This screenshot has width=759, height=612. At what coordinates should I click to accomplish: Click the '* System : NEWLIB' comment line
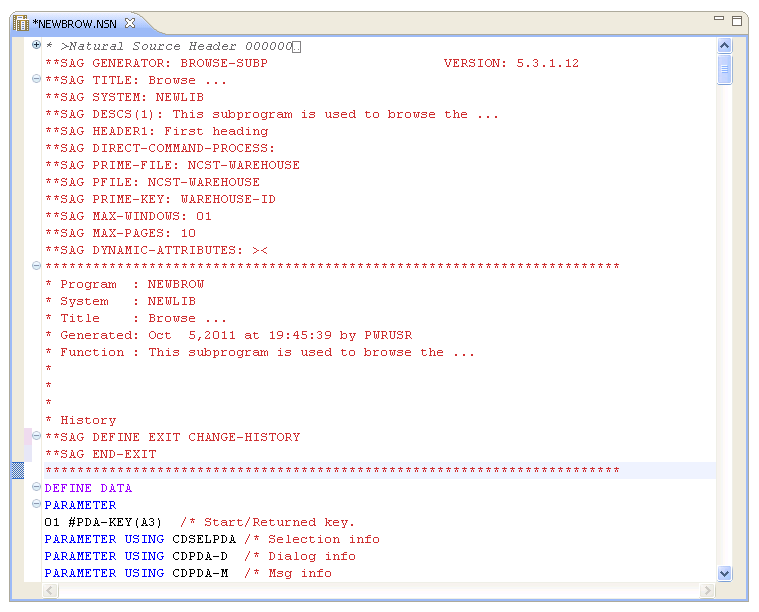(121, 301)
